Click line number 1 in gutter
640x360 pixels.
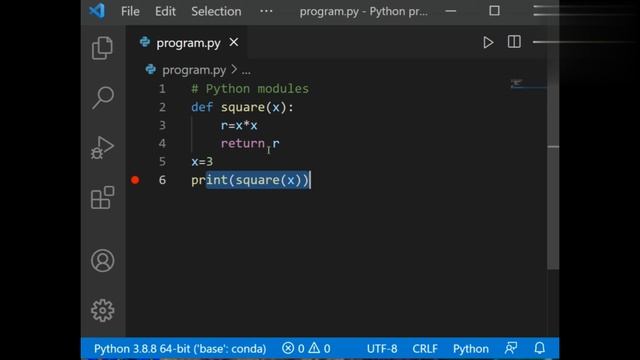162,89
